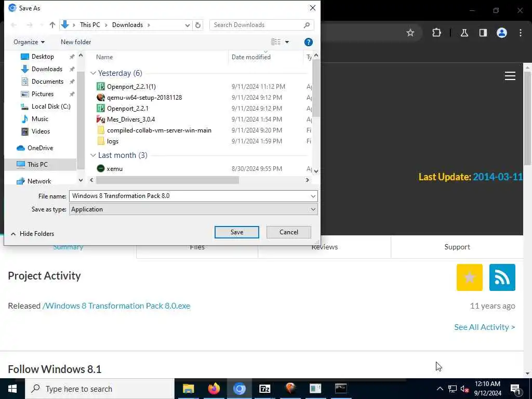This screenshot has height=399, width=532.
Task: Open Windows Start menu
Action: 12,389
